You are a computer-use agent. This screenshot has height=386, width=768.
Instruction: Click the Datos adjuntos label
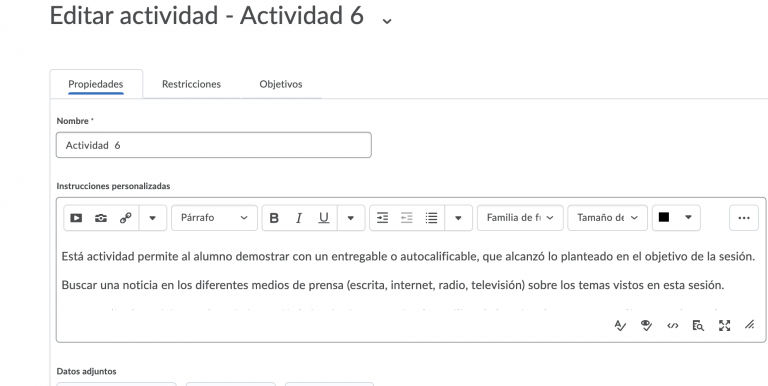pyautogui.click(x=86, y=371)
